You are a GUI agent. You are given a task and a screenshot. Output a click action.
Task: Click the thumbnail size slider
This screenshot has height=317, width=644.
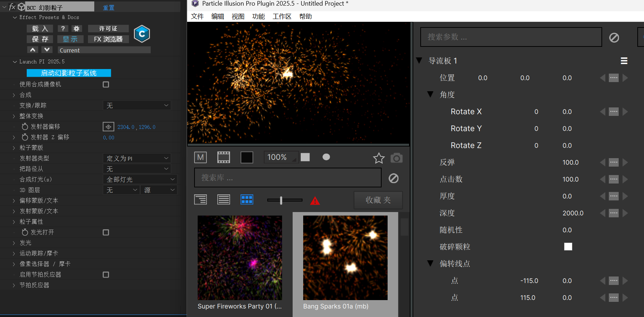click(x=285, y=200)
